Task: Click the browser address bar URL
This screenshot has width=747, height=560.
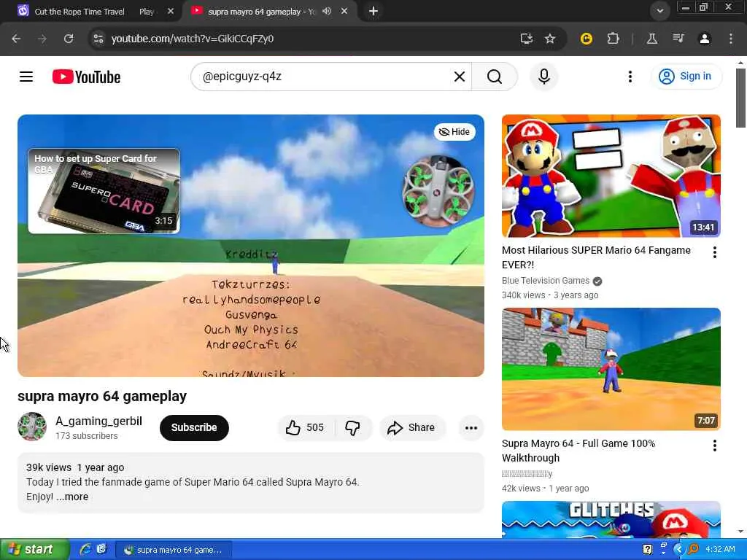Action: click(193, 39)
